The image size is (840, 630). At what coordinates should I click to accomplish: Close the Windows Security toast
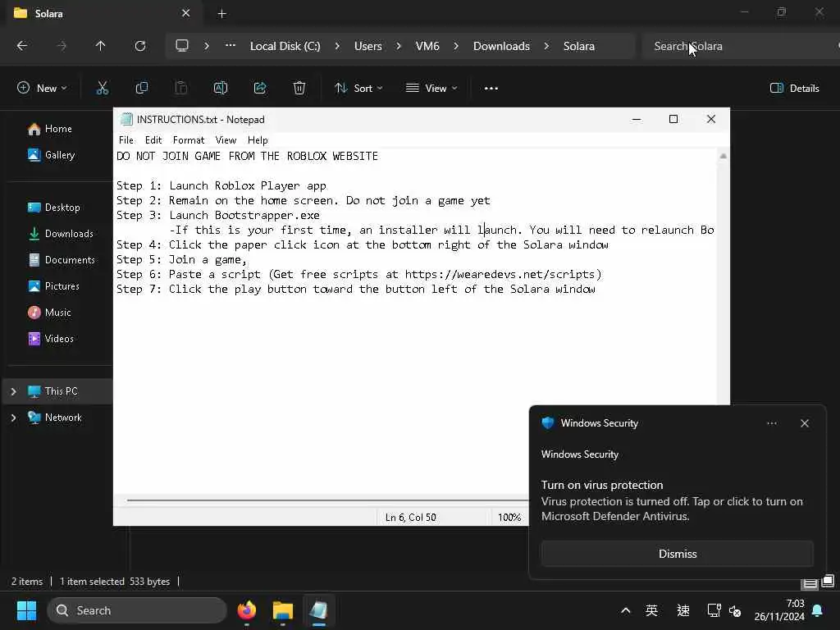click(804, 423)
